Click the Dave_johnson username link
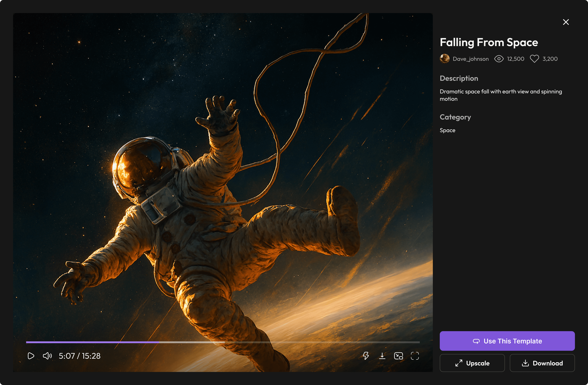588x385 pixels. pyautogui.click(x=471, y=59)
